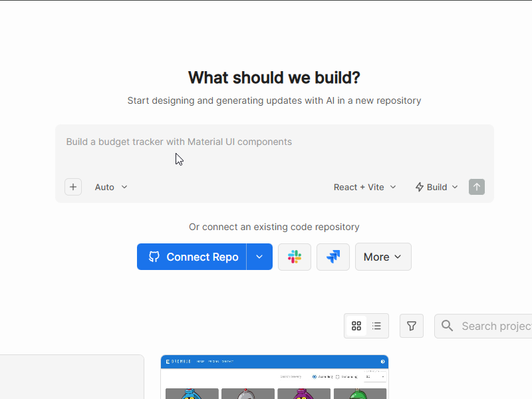Screen dimensions: 532x399
Task: Click the GitHub logo on Connect Repo
Action: 154,257
